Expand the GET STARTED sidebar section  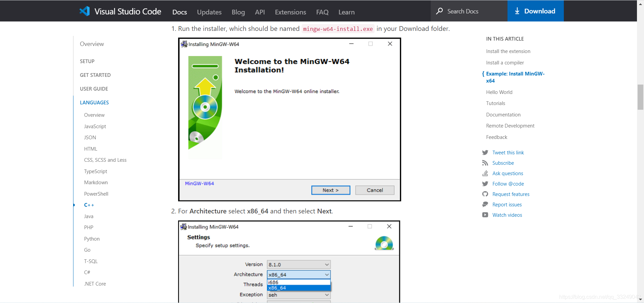[x=95, y=75]
